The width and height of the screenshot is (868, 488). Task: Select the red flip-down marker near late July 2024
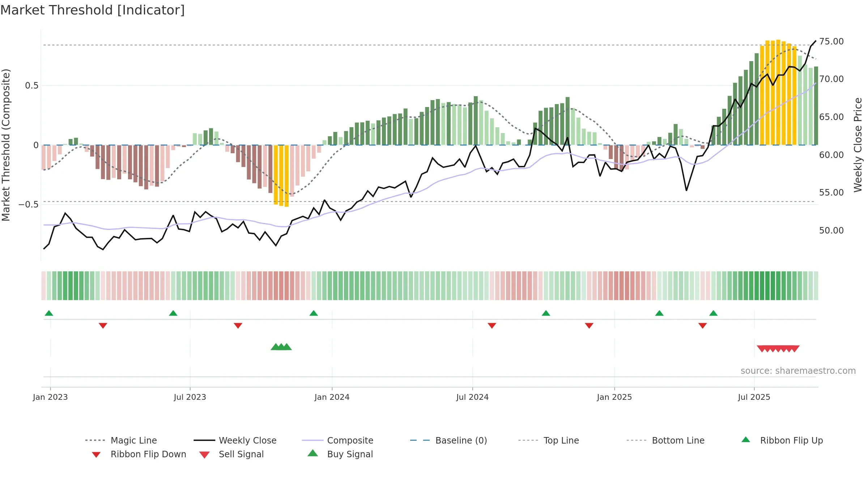[492, 326]
